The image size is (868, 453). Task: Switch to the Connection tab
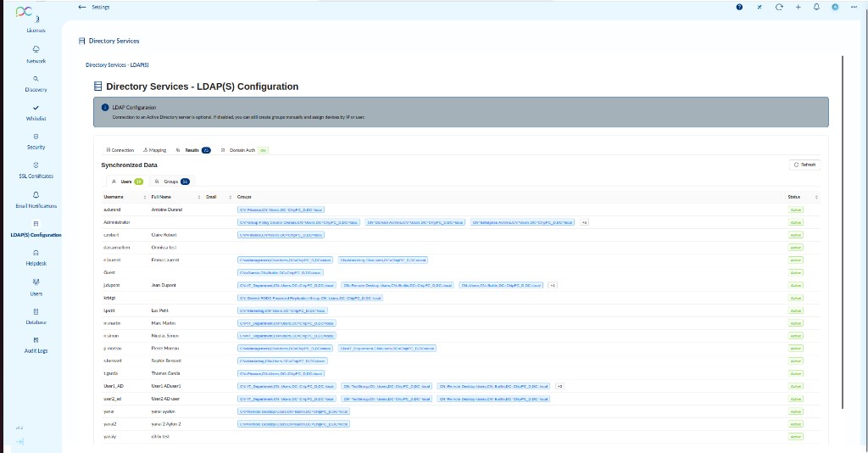click(x=120, y=150)
